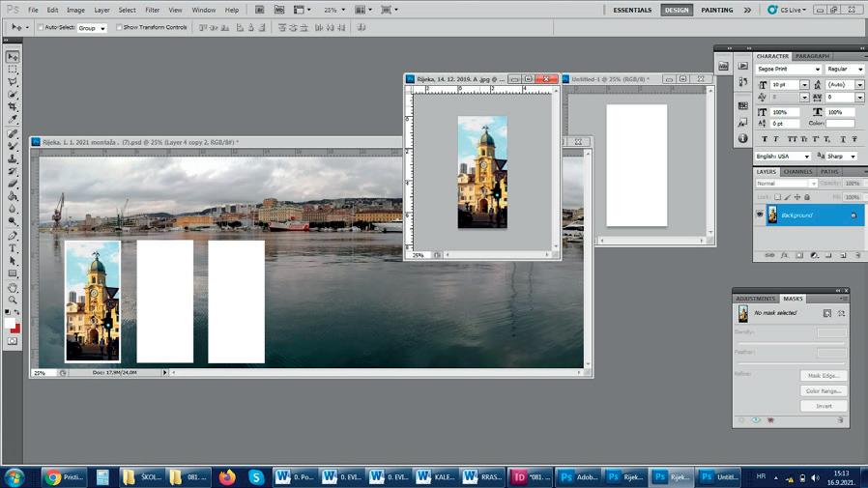Open the Sharp anti-aliasing dropdown
Image resolution: width=868 pixels, height=488 pixels.
pyautogui.click(x=852, y=156)
